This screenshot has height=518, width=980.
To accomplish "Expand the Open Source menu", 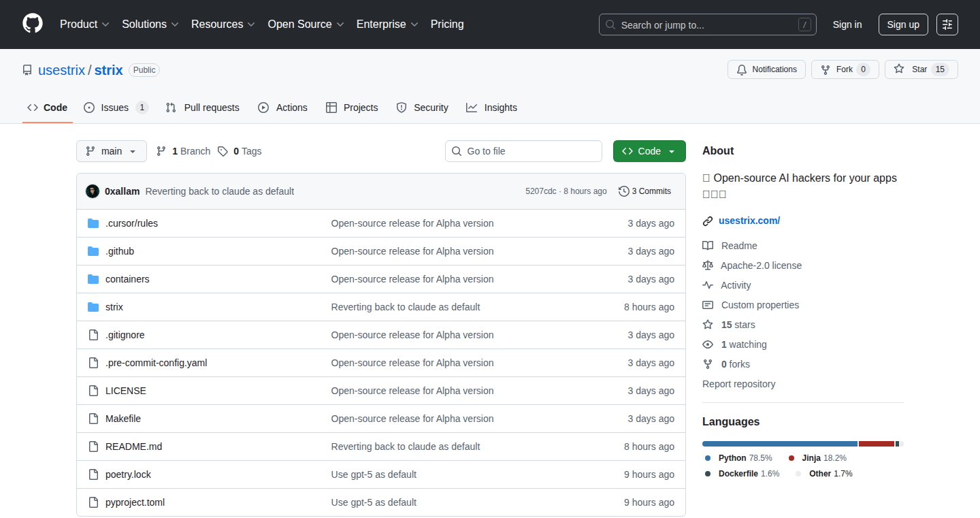I will tap(306, 25).
